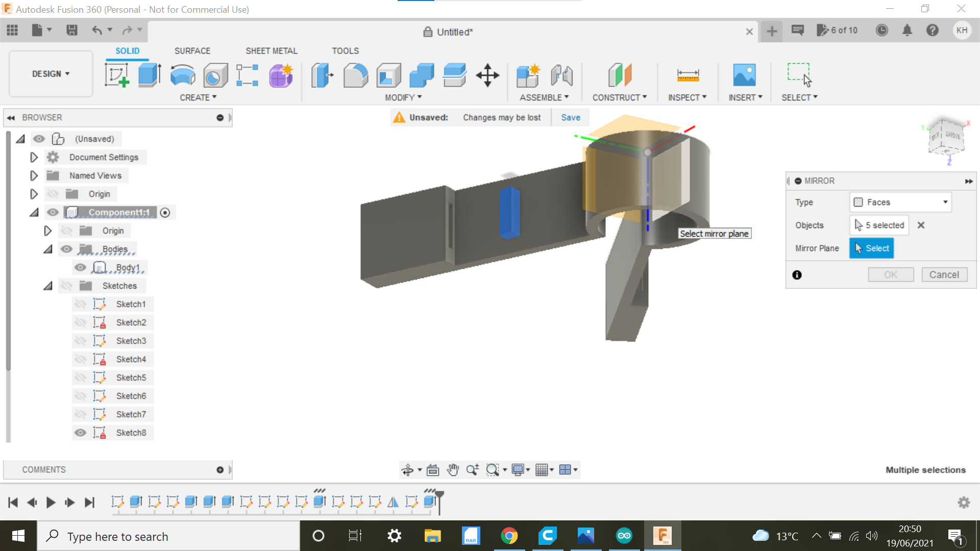Image resolution: width=980 pixels, height=551 pixels.
Task: Switch to SHEET METAL tab
Action: (271, 51)
